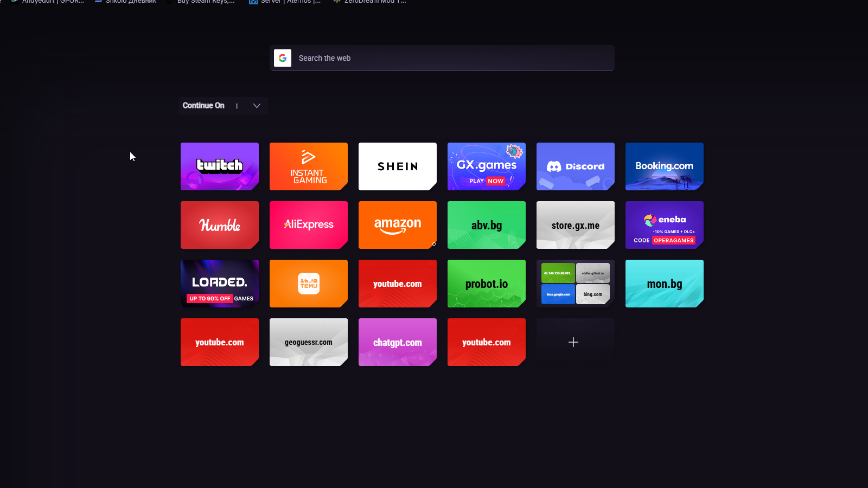Open the SHEIN speed dial tile

point(398,166)
